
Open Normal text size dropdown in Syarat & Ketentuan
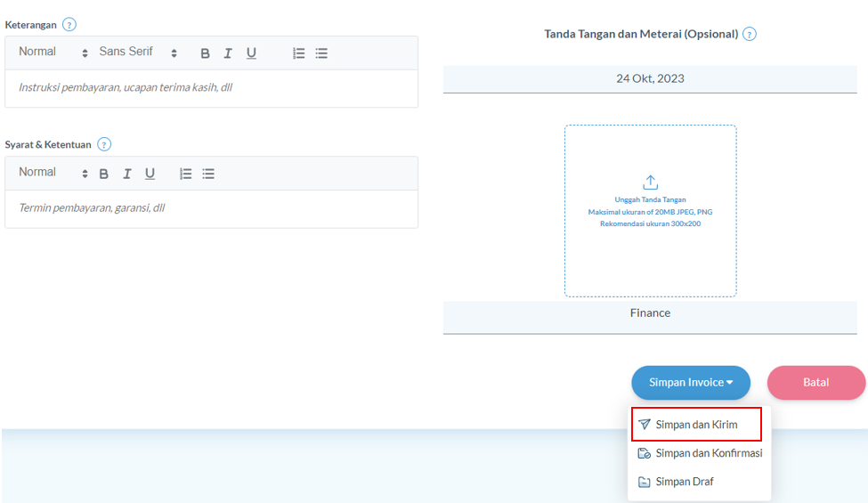pyautogui.click(x=53, y=173)
